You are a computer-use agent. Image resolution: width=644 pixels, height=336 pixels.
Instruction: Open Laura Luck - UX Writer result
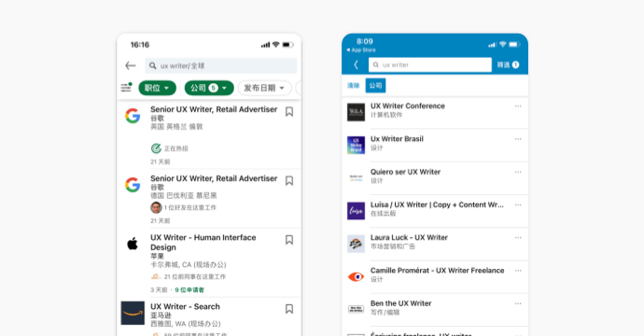(409, 237)
